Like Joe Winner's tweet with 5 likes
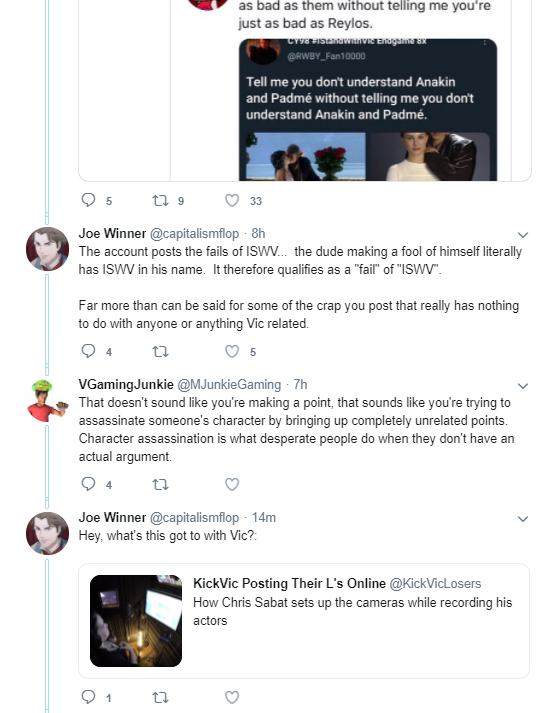Screen dimensions: 551x713 (x=232, y=351)
